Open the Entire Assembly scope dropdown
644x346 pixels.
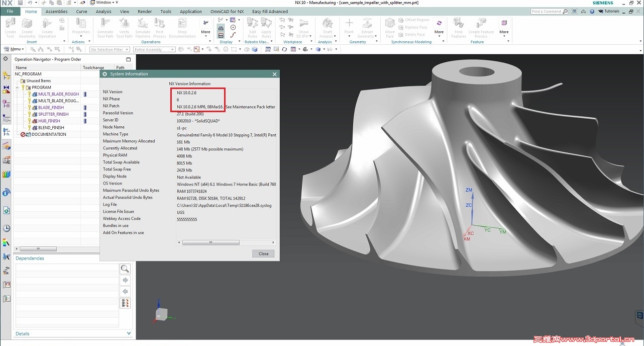tap(154, 49)
